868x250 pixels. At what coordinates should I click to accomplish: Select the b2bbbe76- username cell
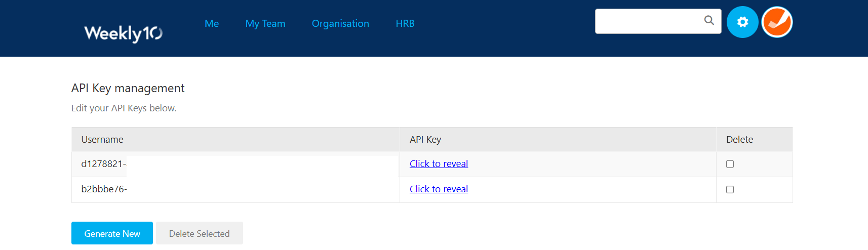(x=104, y=189)
